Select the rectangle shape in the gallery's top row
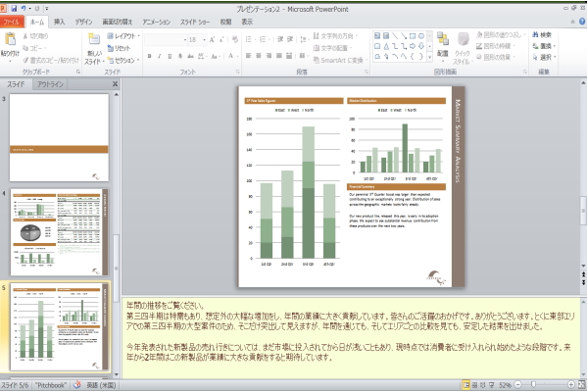 pyautogui.click(x=413, y=36)
